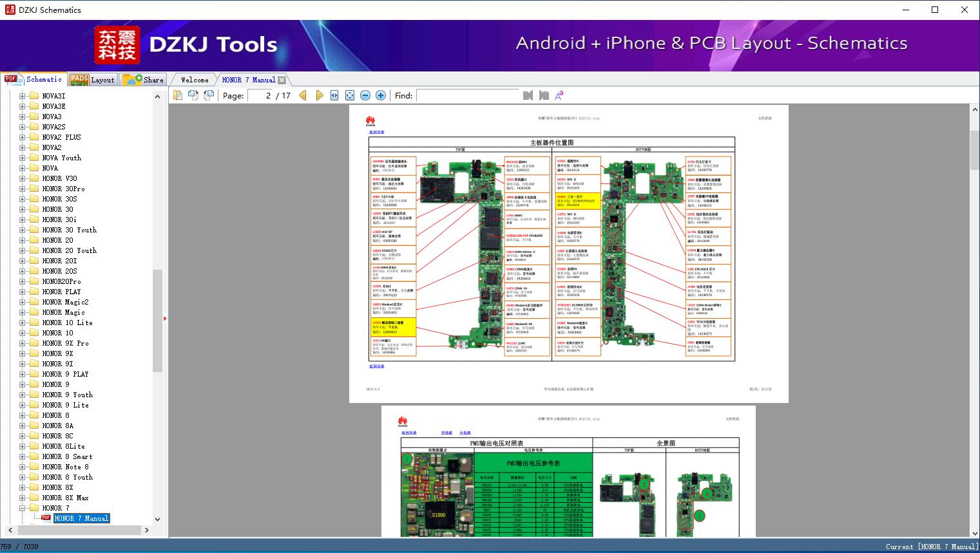Click the folder icon next to HONOR V30
Viewport: 980px width, 553px height.
point(34,178)
